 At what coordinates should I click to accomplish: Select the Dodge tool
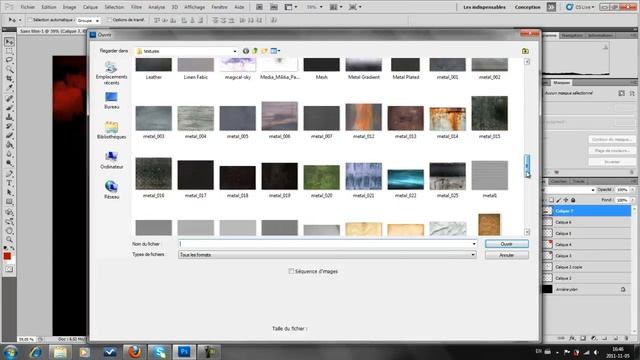click(9, 163)
